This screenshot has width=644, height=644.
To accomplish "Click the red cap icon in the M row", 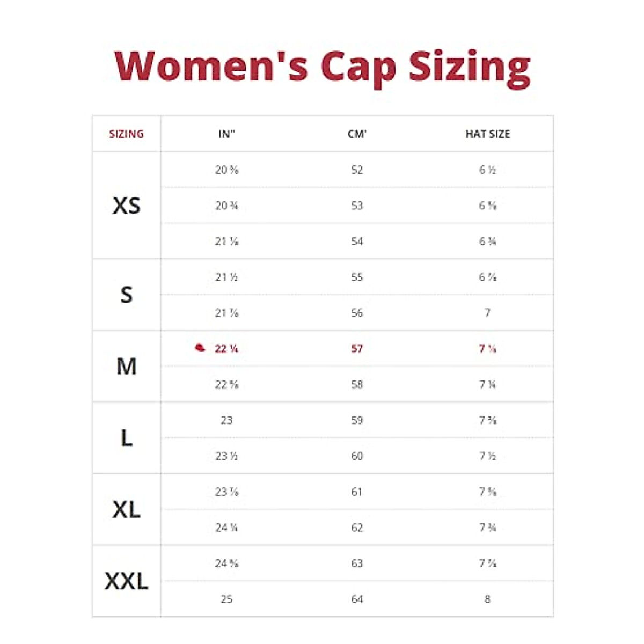I will (x=200, y=348).
